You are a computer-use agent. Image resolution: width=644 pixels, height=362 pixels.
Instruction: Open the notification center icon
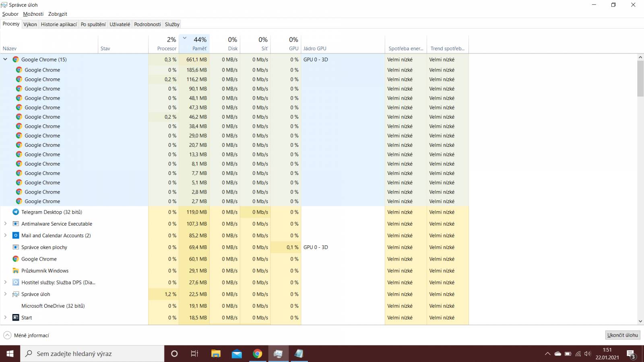pos(631,354)
